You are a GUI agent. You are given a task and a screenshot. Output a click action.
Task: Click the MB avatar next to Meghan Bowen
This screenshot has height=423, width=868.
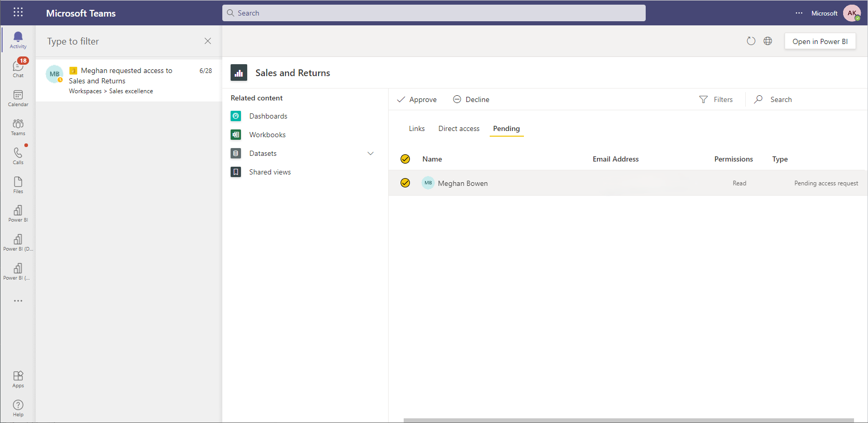point(428,183)
